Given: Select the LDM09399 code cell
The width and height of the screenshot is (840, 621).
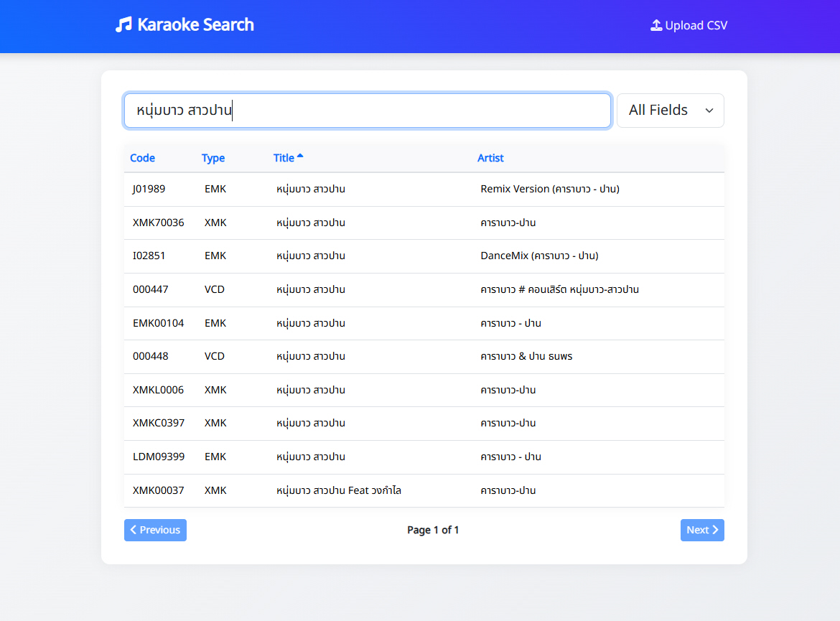Looking at the screenshot, I should 159,457.
